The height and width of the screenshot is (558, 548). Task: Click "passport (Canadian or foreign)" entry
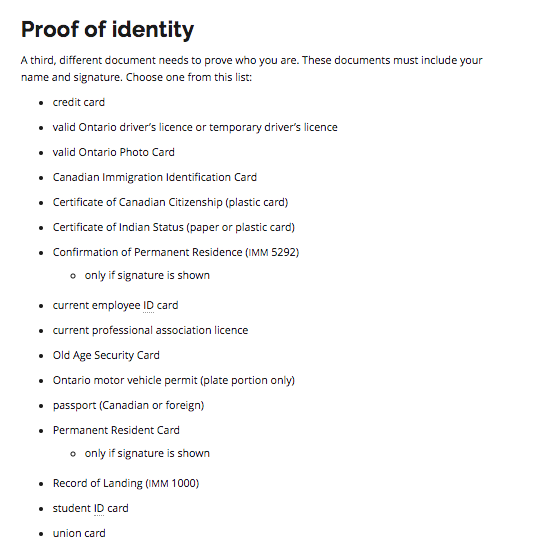point(128,405)
